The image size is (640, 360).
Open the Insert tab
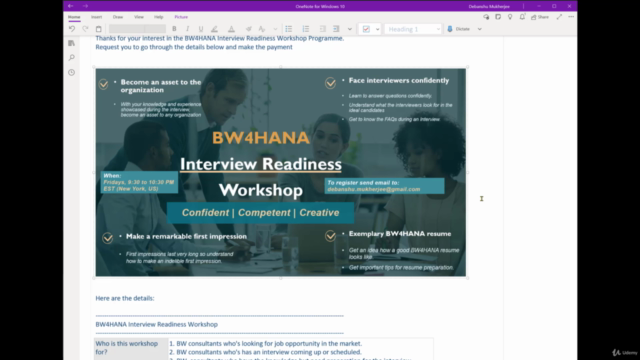point(96,17)
